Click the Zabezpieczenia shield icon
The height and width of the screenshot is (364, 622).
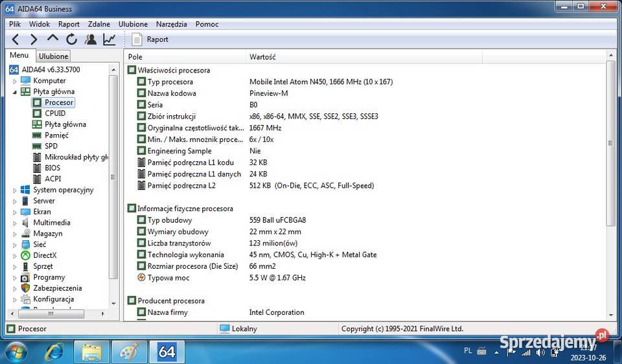pyautogui.click(x=25, y=288)
